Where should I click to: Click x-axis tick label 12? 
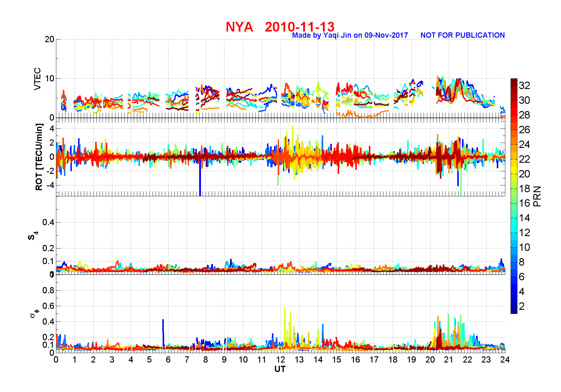coord(280,360)
